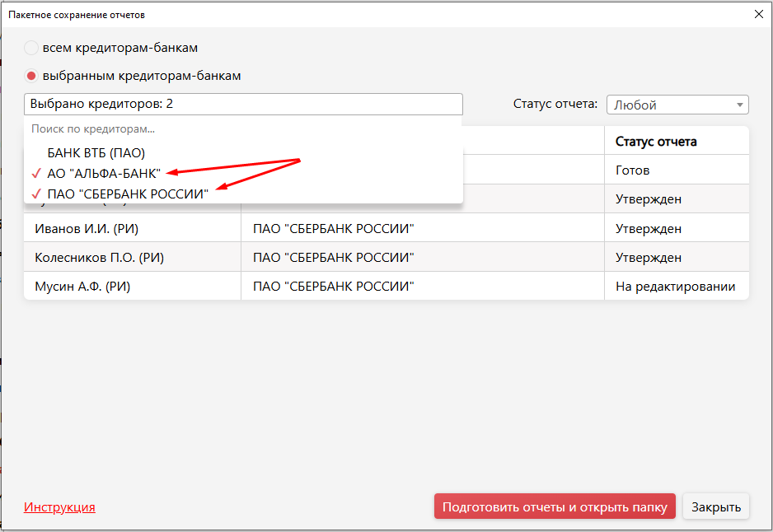This screenshot has height=532, width=773.
Task: Open the "Любой" report status dropdown
Action: [x=677, y=105]
